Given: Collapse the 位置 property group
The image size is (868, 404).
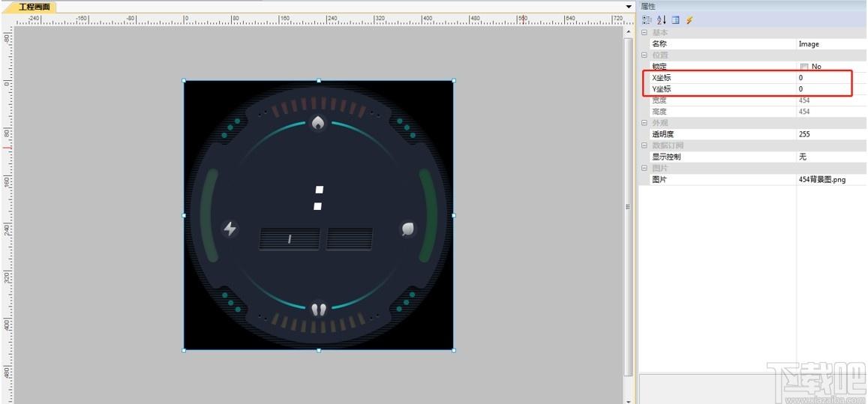Looking at the screenshot, I should [x=644, y=55].
